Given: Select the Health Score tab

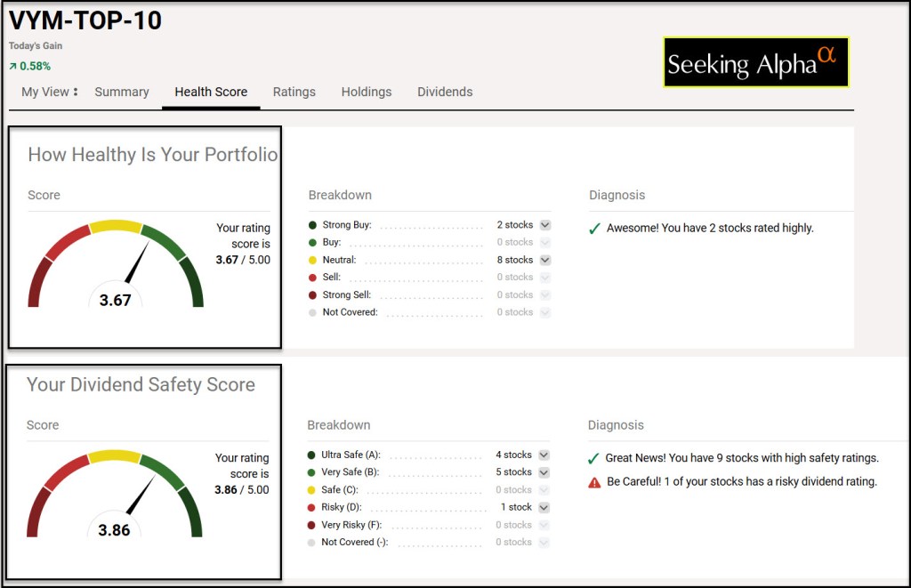Looking at the screenshot, I should pos(211,92).
